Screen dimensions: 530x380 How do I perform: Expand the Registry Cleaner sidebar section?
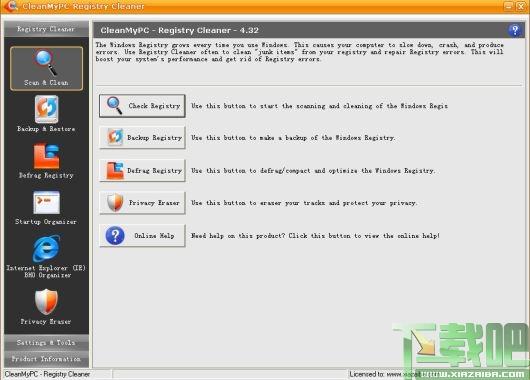[46, 29]
